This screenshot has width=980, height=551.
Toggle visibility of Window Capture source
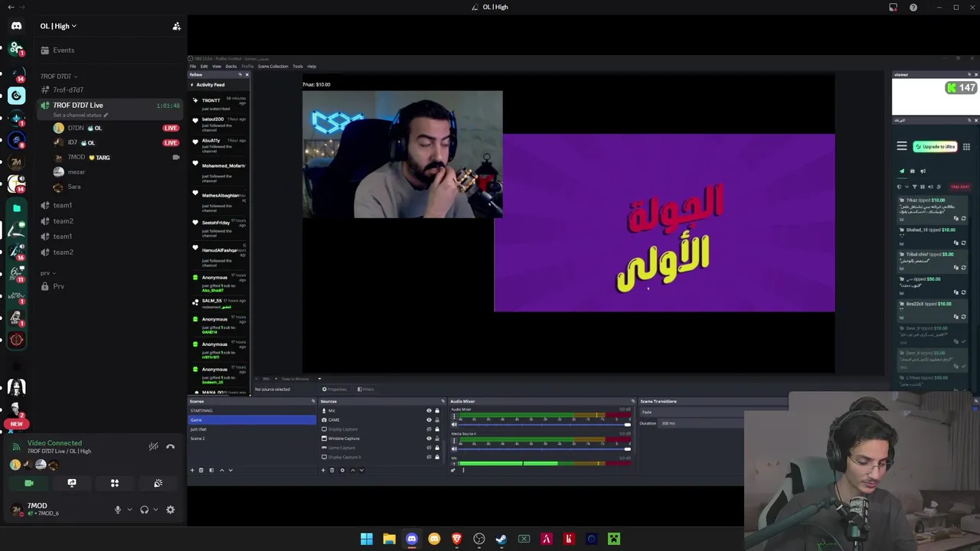(429, 439)
